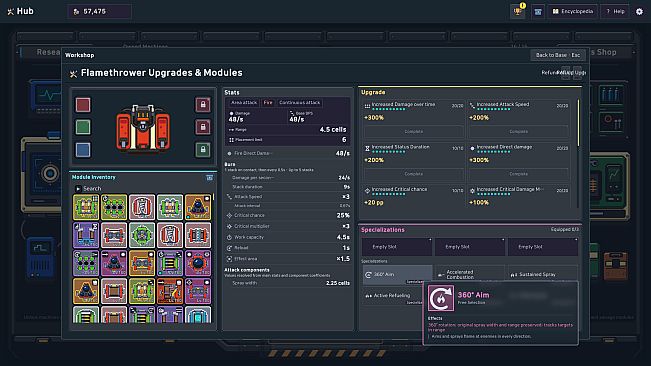Click Complete under Increased Attack Speed
This screenshot has height=366, width=651.
pyautogui.click(x=519, y=132)
